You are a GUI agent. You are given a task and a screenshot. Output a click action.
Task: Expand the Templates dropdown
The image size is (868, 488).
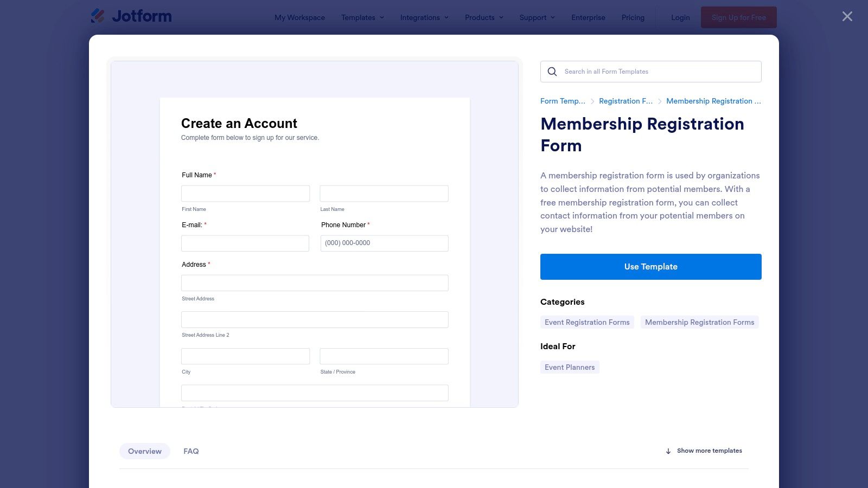click(358, 17)
